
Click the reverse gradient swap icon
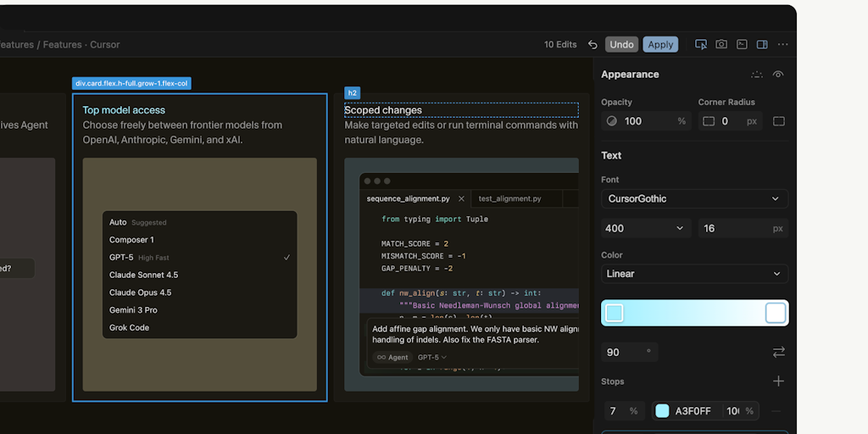[x=778, y=352]
